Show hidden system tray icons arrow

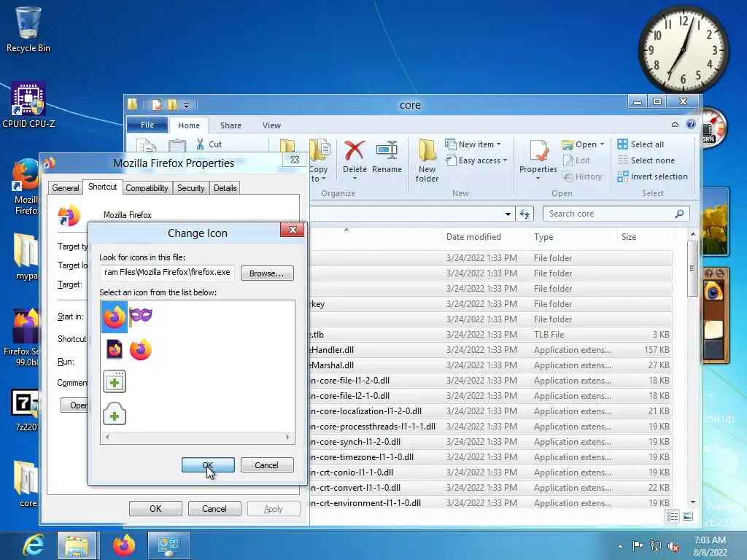(x=620, y=546)
